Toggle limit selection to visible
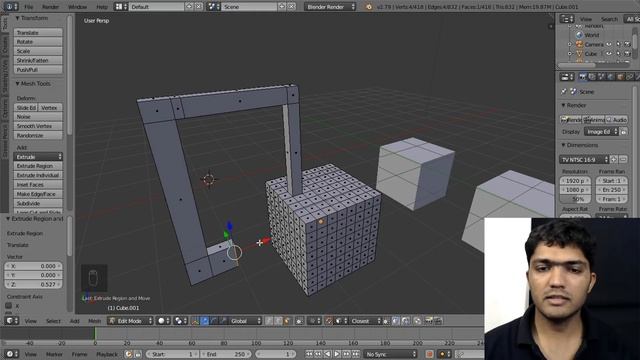This screenshot has height=360, width=640. (299, 321)
